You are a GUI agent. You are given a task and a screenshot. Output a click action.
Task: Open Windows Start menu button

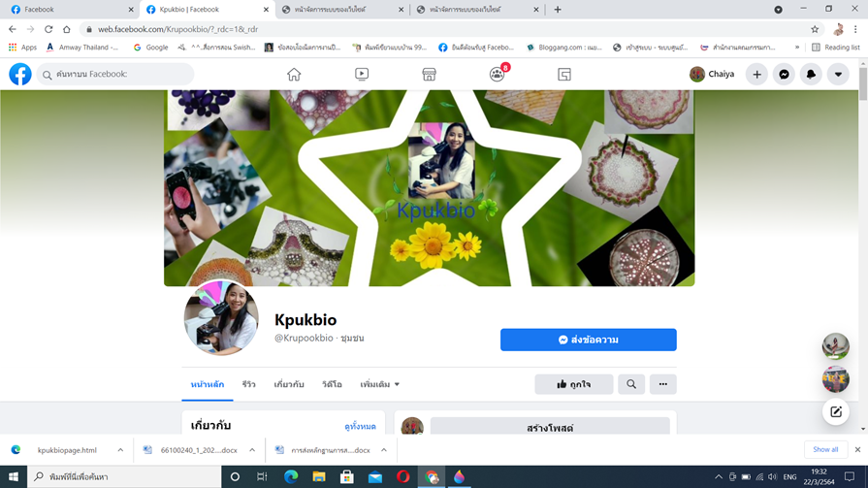pos(14,477)
